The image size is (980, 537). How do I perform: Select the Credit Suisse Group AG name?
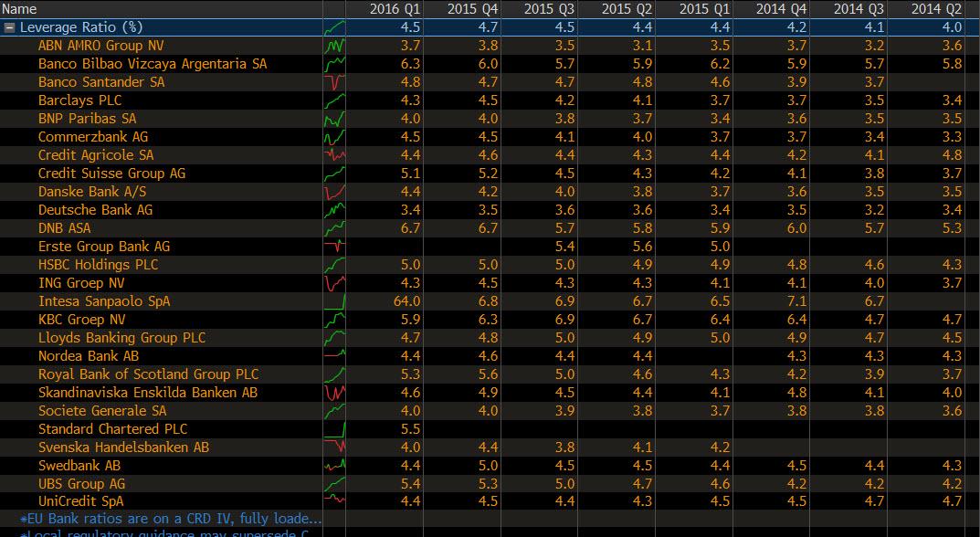pyautogui.click(x=111, y=174)
